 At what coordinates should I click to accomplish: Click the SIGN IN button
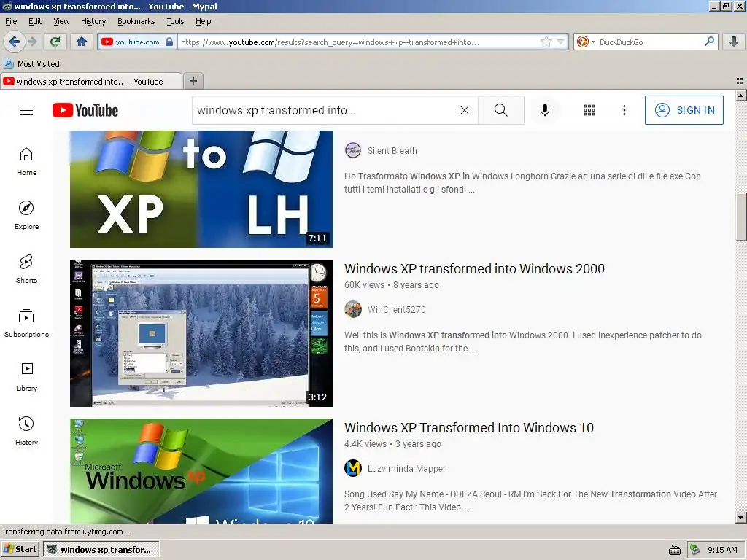[684, 110]
